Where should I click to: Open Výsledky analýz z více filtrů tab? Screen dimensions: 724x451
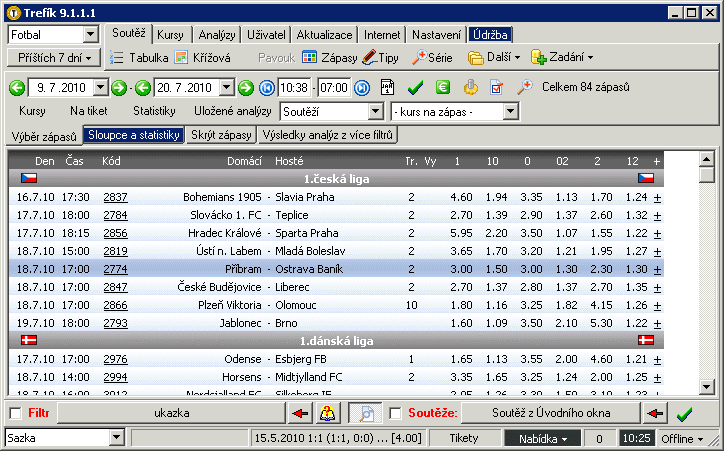[x=327, y=135]
